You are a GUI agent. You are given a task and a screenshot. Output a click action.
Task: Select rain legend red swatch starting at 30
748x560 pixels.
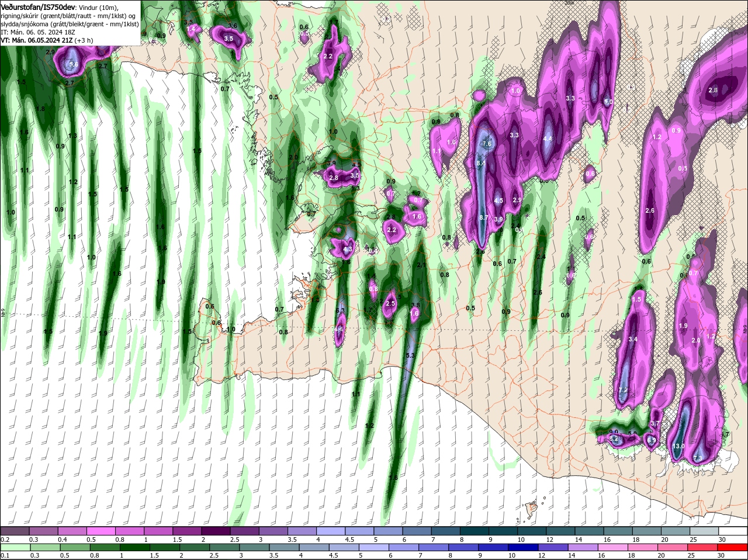click(733, 547)
